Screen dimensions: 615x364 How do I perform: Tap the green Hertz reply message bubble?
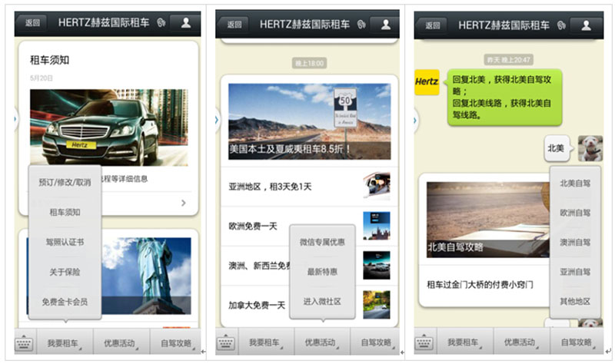[x=503, y=97]
